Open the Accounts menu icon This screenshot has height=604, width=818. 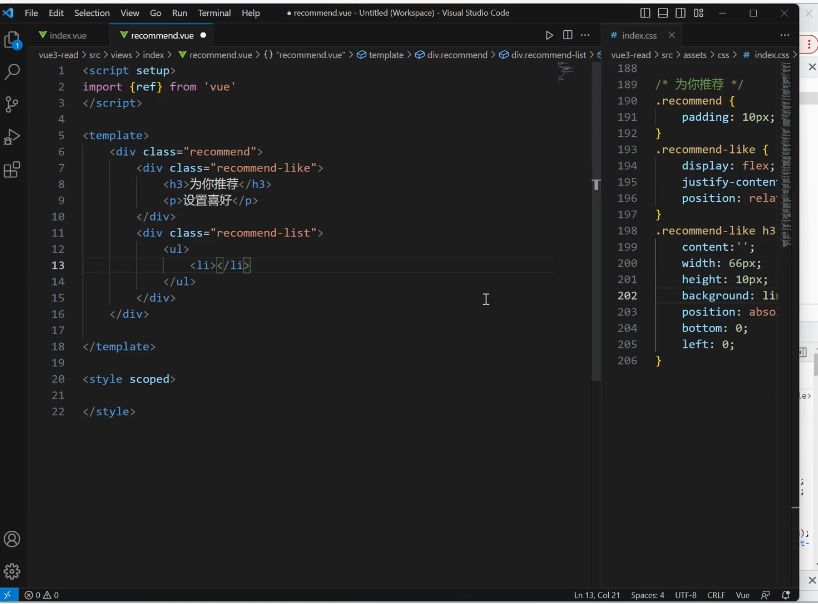[12, 539]
